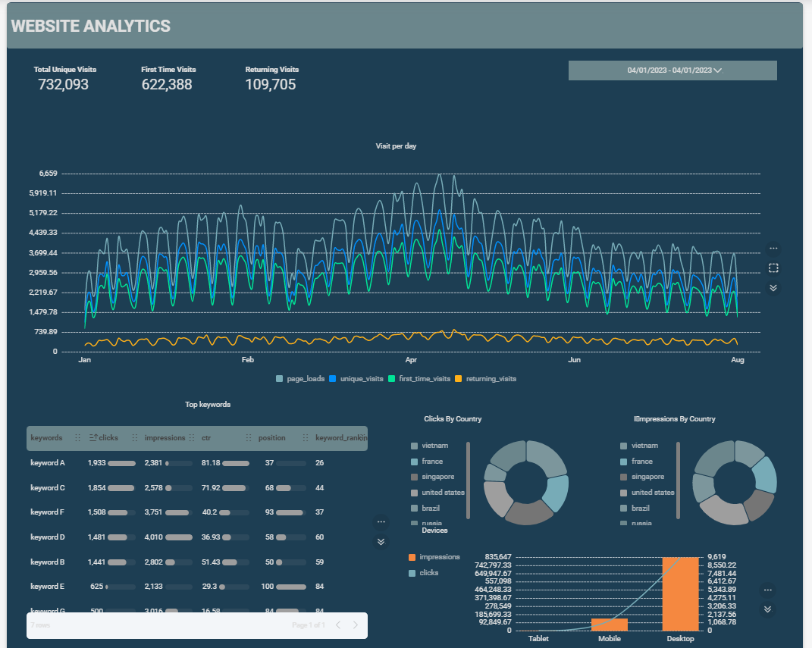
Task: Toggle france in Clicks By Country legend
Action: [x=427, y=461]
